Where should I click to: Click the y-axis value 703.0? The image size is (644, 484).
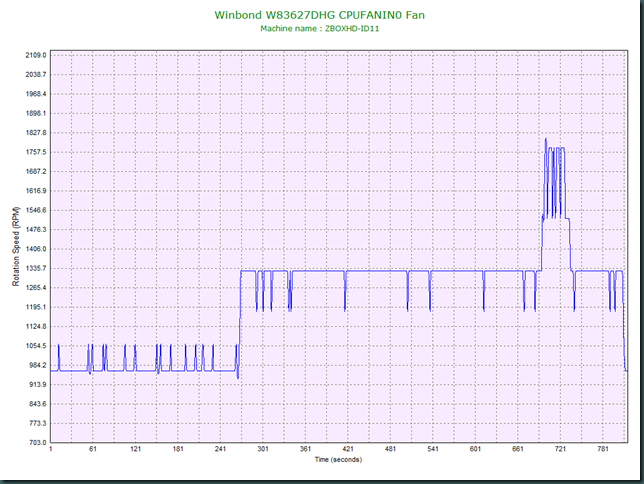pyautogui.click(x=38, y=443)
